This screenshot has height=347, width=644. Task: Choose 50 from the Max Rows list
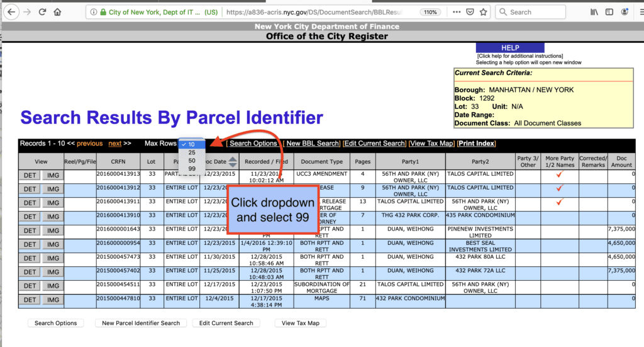click(192, 161)
